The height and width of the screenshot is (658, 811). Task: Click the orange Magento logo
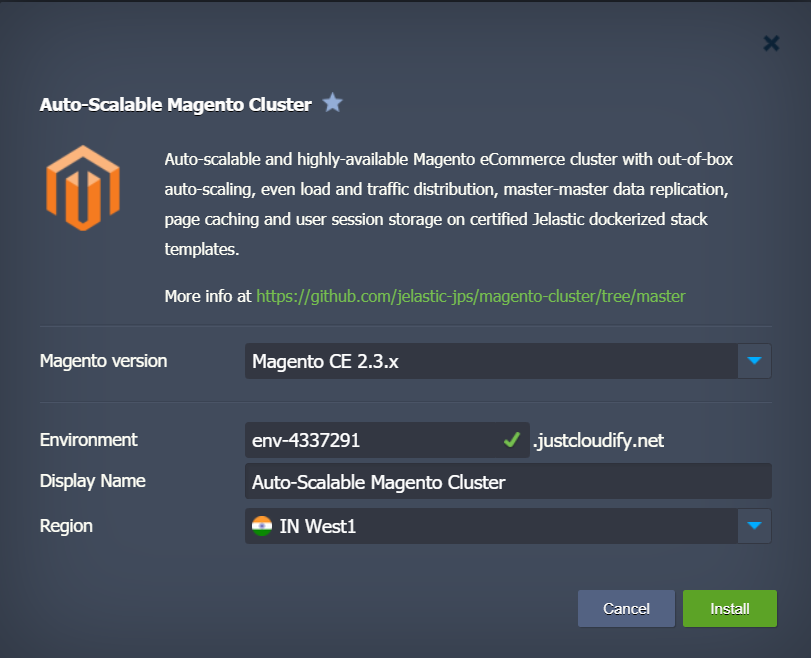pyautogui.click(x=83, y=188)
